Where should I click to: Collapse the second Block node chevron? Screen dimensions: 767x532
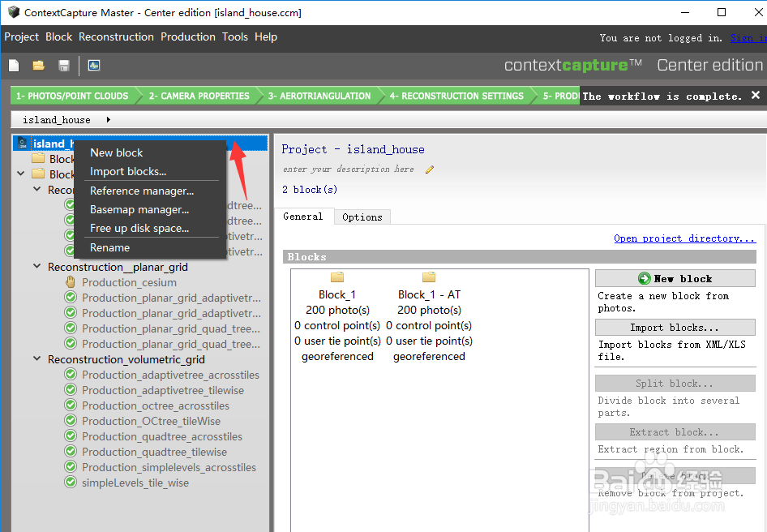21,174
